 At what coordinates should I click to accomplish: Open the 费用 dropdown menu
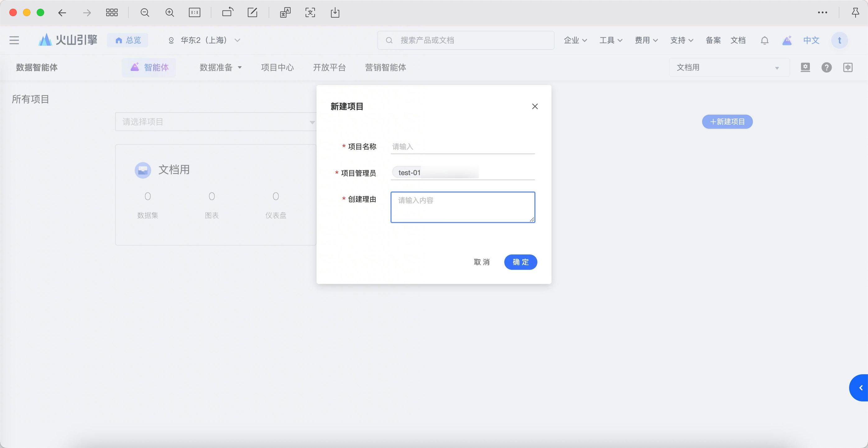(x=646, y=40)
